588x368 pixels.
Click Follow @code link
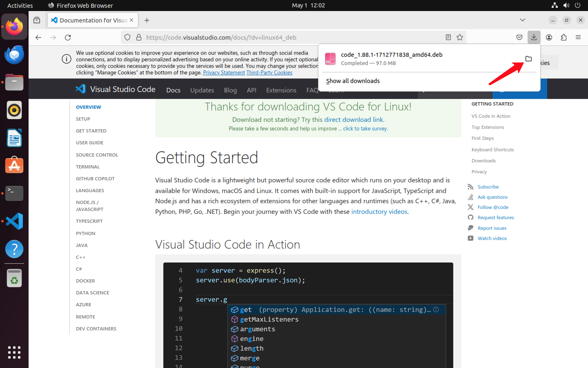click(x=493, y=207)
